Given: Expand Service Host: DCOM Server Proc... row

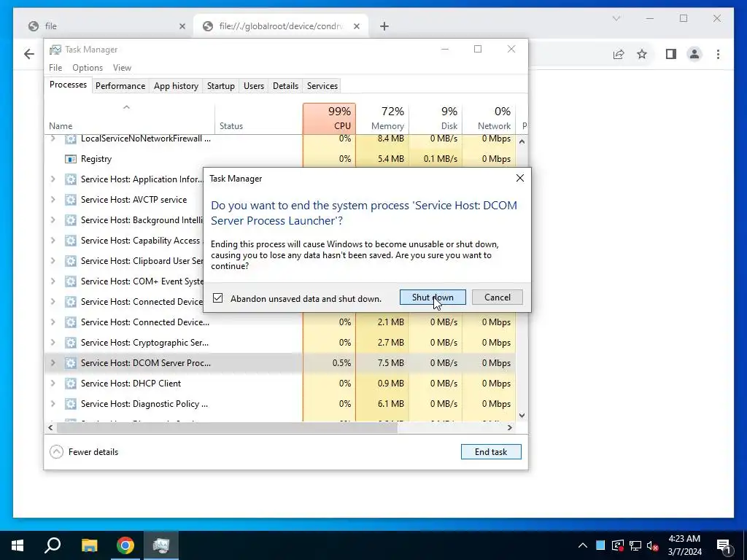Looking at the screenshot, I should click(53, 363).
